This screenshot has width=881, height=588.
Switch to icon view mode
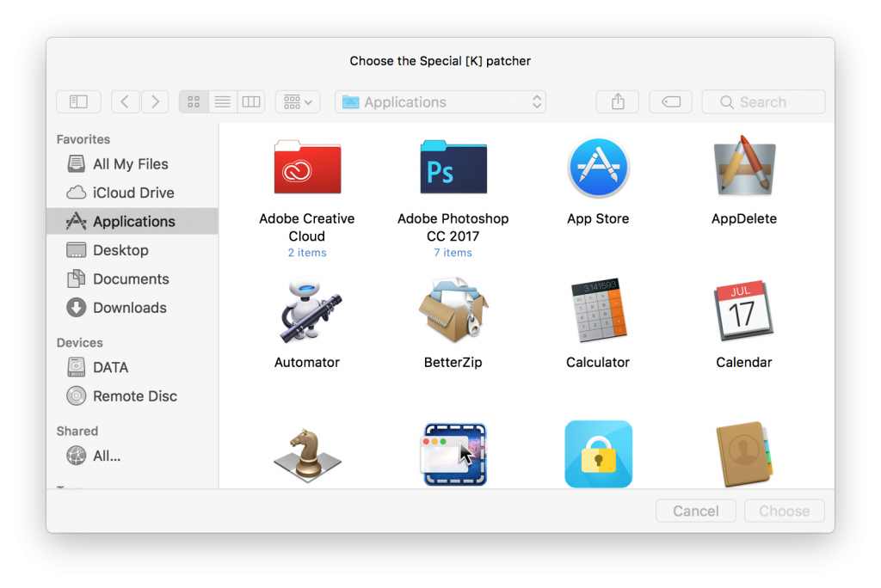(x=194, y=101)
